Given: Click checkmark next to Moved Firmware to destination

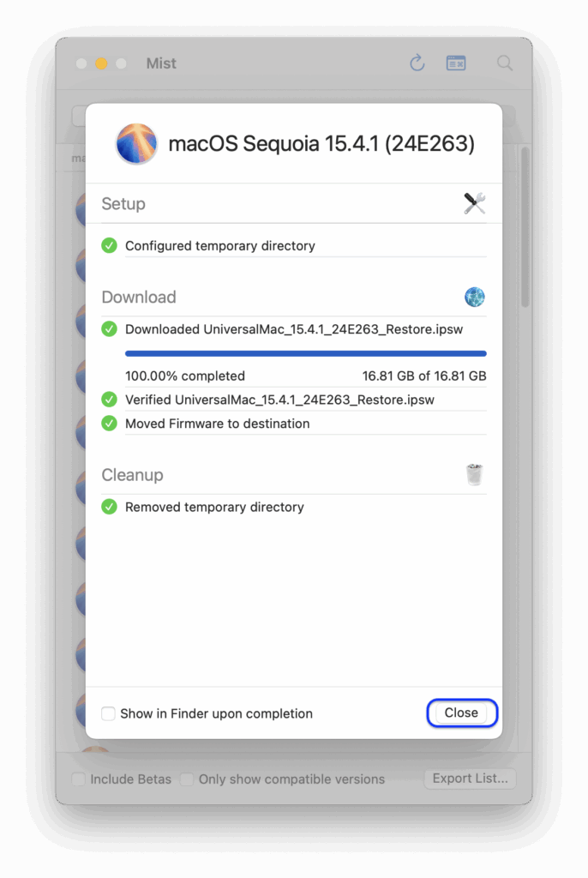Looking at the screenshot, I should point(109,424).
